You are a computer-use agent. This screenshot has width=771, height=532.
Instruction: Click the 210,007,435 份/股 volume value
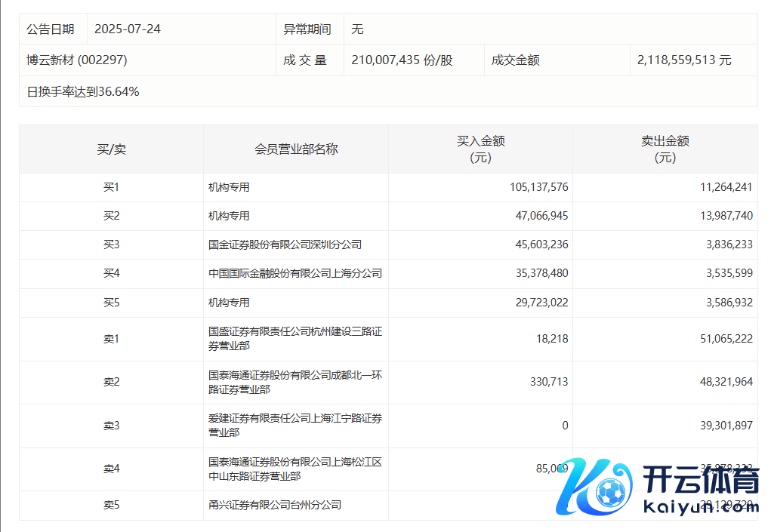coord(402,60)
